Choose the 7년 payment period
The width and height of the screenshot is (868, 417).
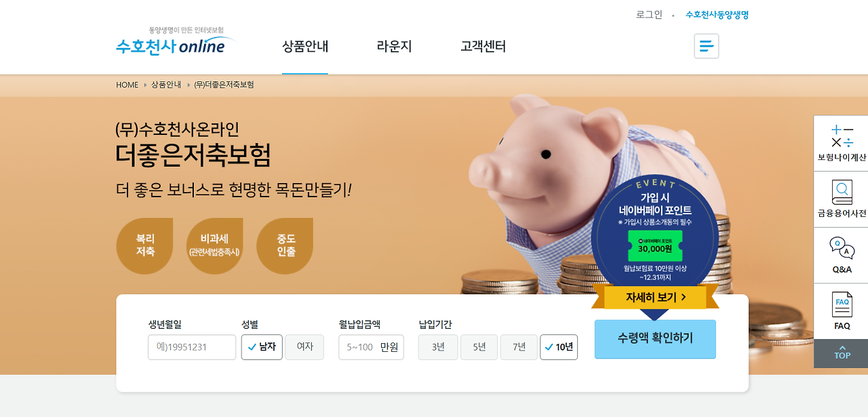[519, 347]
